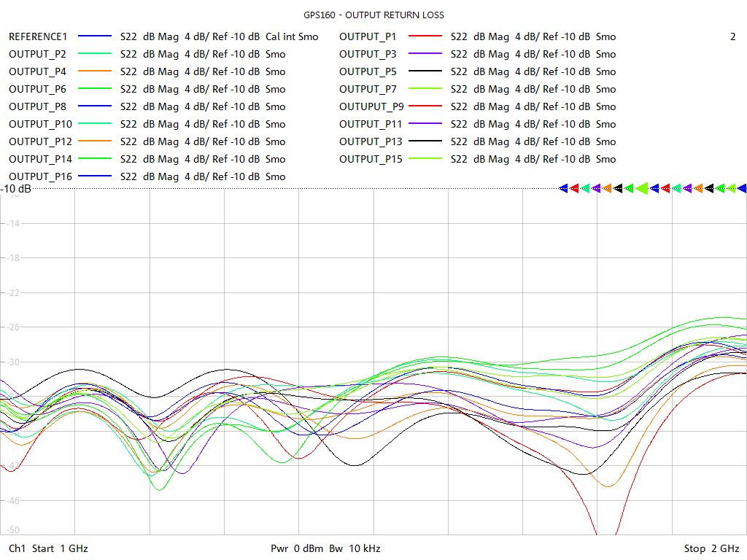Click the purple line sample beside OUTPUT_P3
The height and width of the screenshot is (560, 747).
(425, 54)
